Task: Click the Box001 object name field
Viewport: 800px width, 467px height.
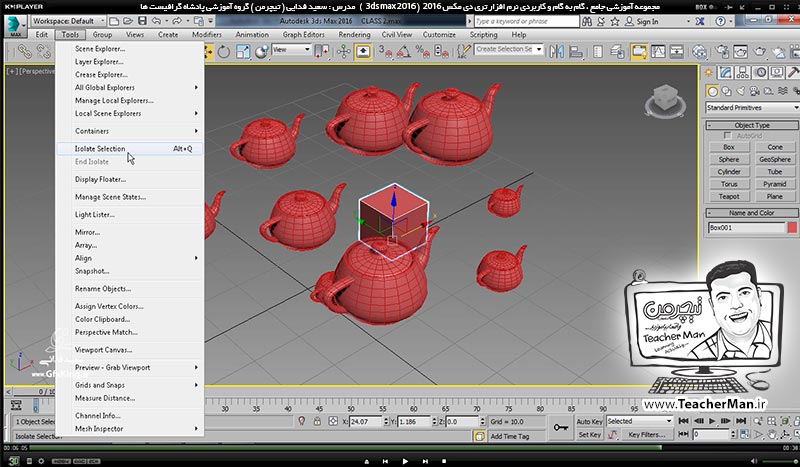Action: coord(746,228)
